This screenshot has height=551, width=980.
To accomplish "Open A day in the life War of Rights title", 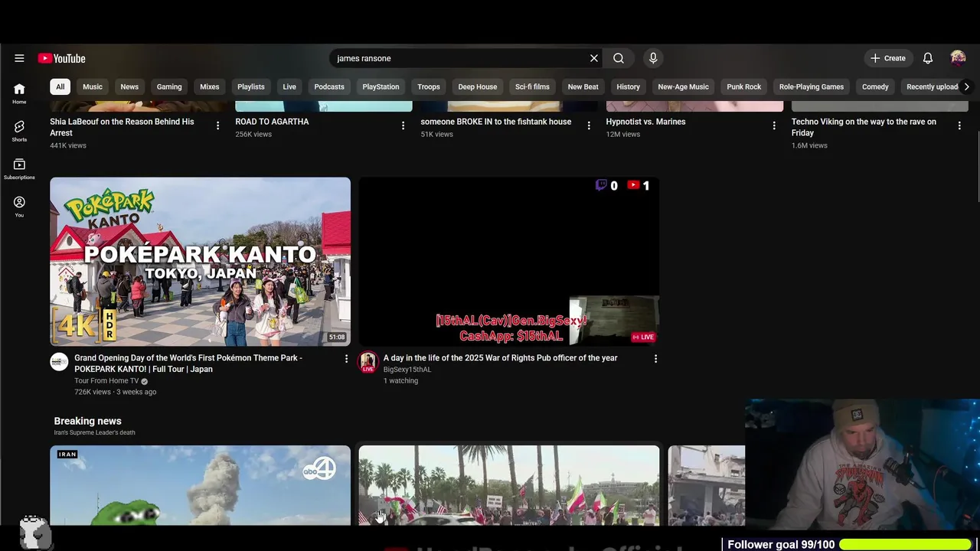I will tap(501, 358).
